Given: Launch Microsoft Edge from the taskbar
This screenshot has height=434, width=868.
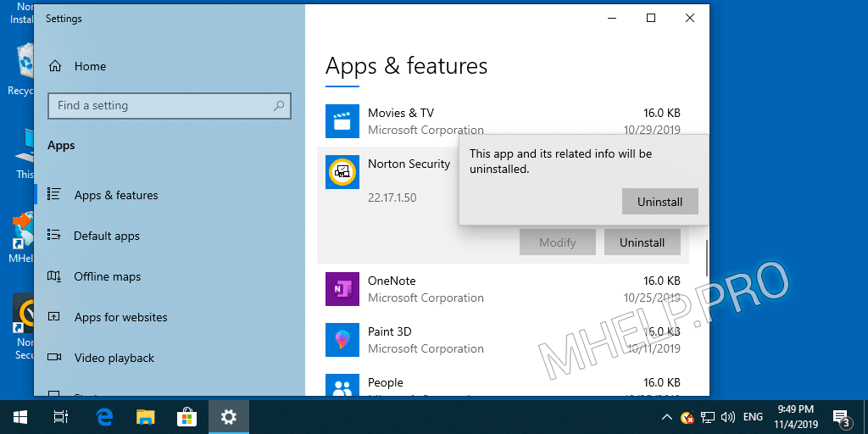Looking at the screenshot, I should [x=104, y=417].
